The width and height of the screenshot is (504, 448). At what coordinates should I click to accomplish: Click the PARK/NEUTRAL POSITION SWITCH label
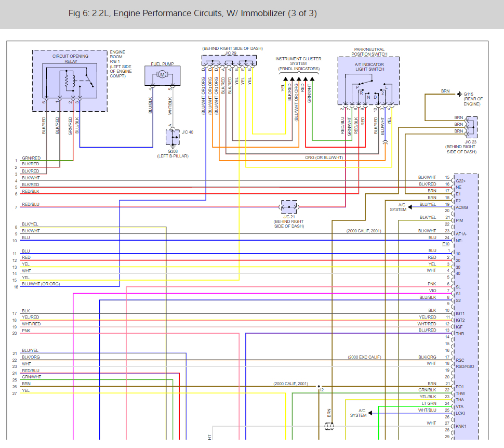(x=369, y=52)
